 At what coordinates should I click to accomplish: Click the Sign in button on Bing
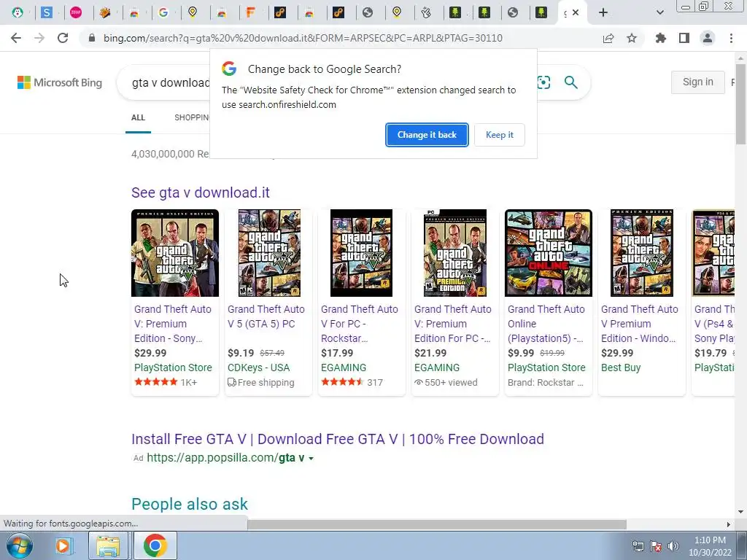point(698,82)
